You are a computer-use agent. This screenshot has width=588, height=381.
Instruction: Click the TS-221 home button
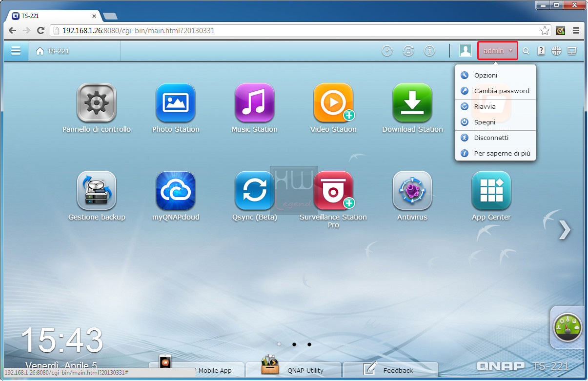[x=53, y=51]
